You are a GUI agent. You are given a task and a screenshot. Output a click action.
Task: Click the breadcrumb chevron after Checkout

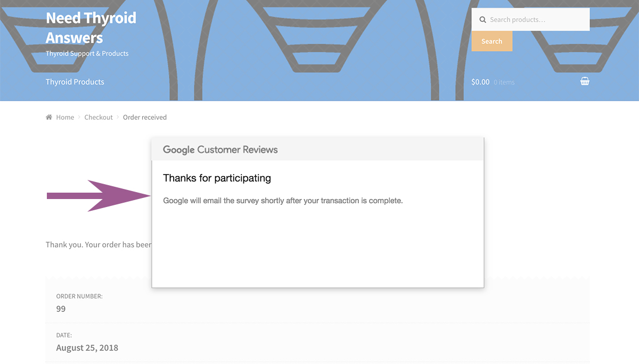pyautogui.click(x=118, y=117)
